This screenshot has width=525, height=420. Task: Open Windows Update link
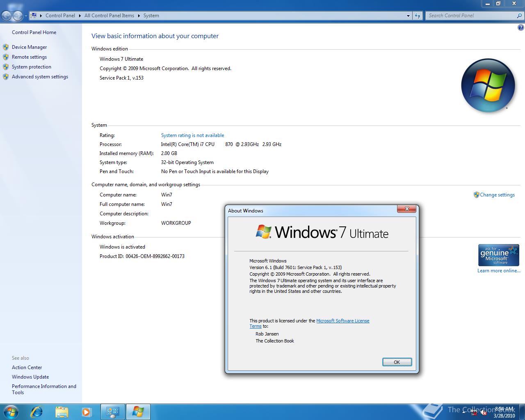click(x=30, y=377)
